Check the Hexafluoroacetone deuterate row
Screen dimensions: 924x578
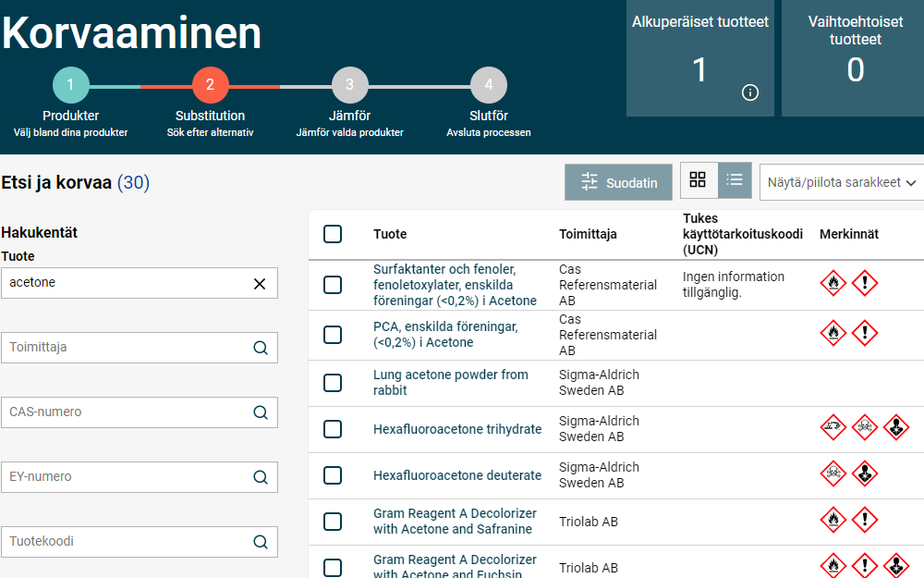click(333, 475)
